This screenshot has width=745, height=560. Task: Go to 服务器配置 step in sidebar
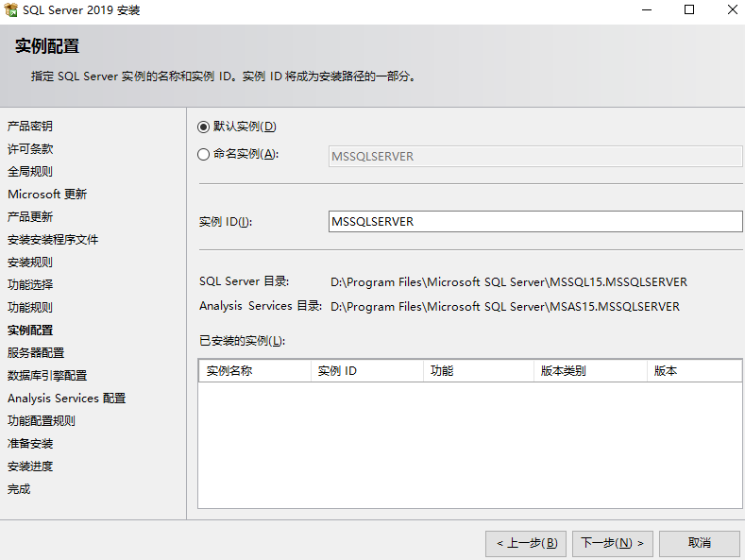(x=36, y=353)
